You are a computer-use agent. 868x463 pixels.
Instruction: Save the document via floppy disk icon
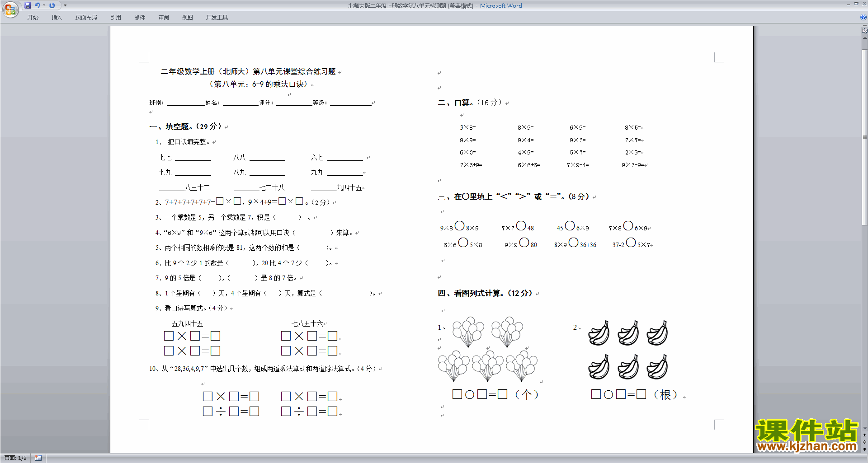click(28, 5)
